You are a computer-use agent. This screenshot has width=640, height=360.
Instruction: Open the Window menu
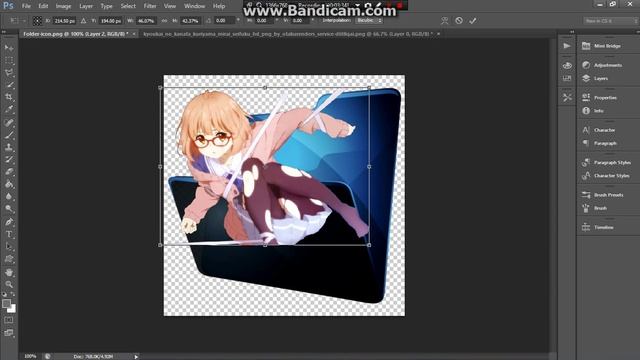tap(194, 6)
